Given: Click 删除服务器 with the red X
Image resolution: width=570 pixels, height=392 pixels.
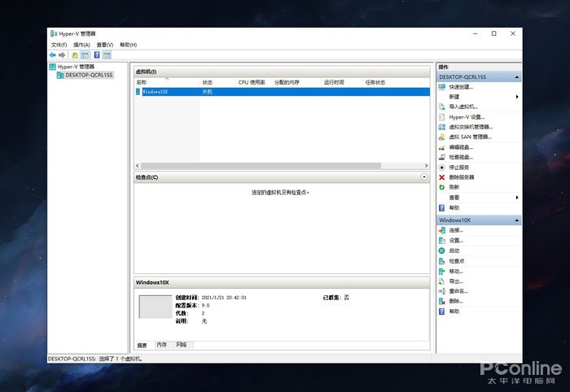Looking at the screenshot, I should click(x=462, y=177).
